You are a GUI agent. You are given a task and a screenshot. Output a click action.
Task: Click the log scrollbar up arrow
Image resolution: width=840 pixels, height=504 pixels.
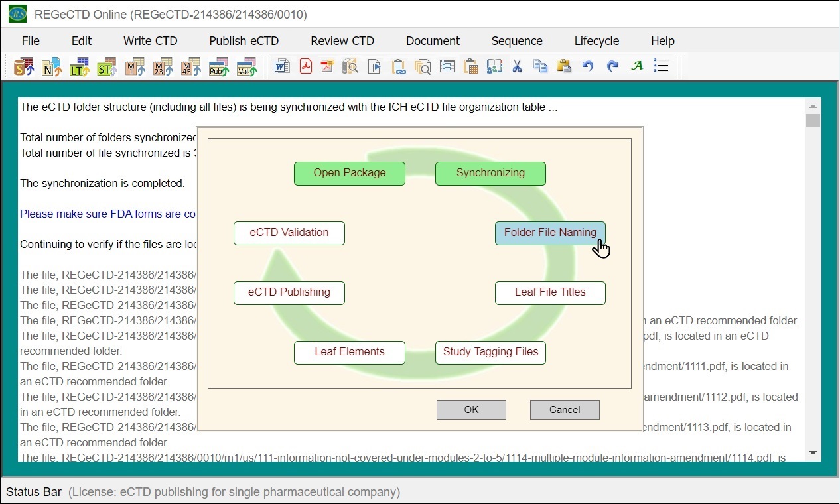pos(813,106)
